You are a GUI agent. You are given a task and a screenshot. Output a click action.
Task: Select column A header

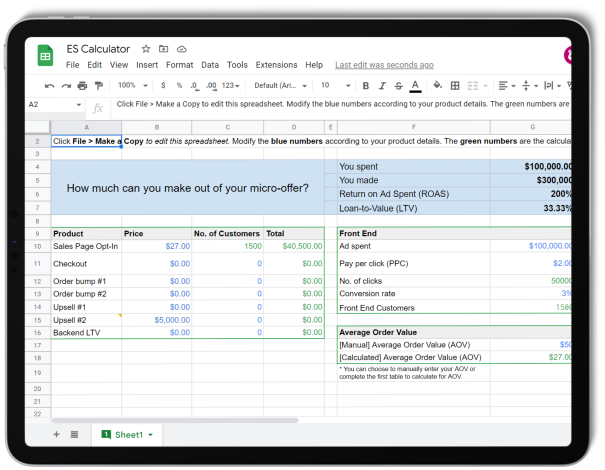point(86,127)
